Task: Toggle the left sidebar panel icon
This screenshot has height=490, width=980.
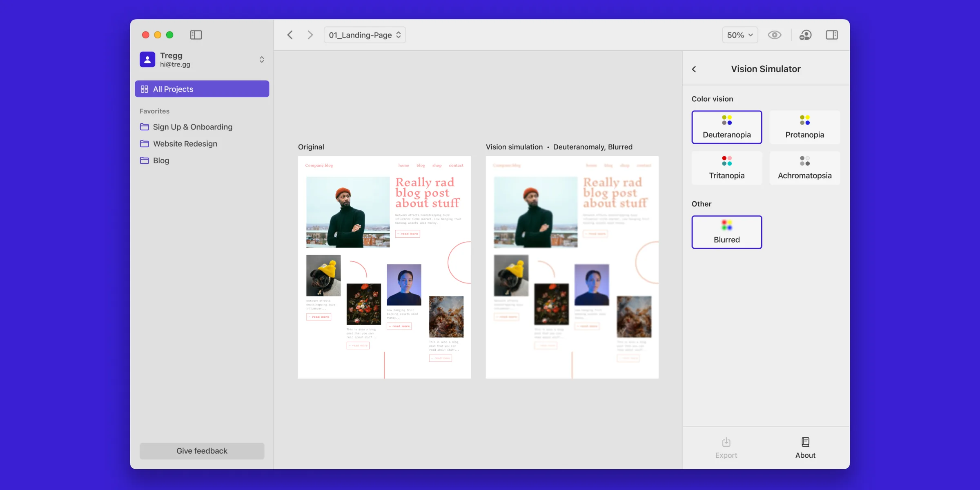Action: [196, 35]
